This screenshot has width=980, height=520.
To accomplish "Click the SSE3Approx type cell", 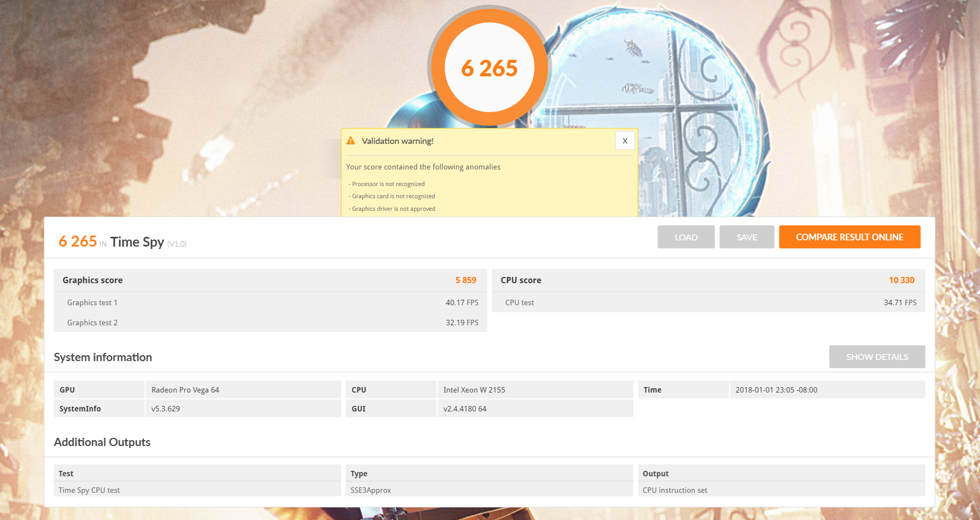I will click(x=489, y=490).
